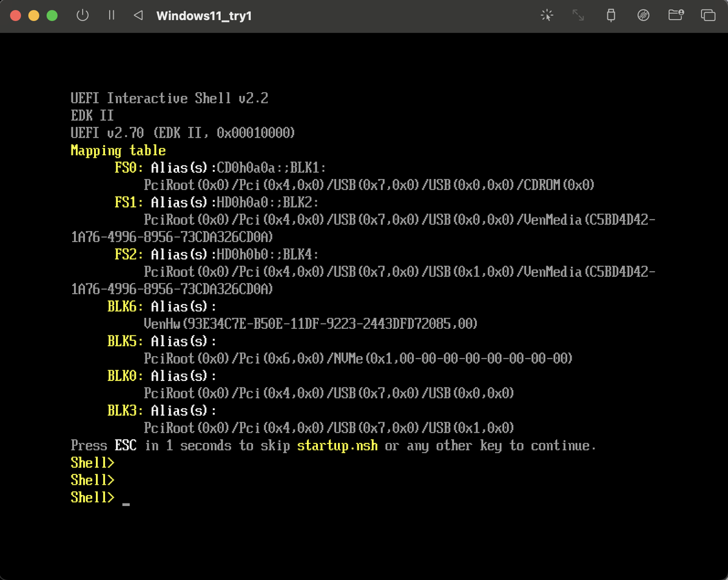Click the yellow 'startup.nsh' text
This screenshot has height=580, width=728.
337,446
